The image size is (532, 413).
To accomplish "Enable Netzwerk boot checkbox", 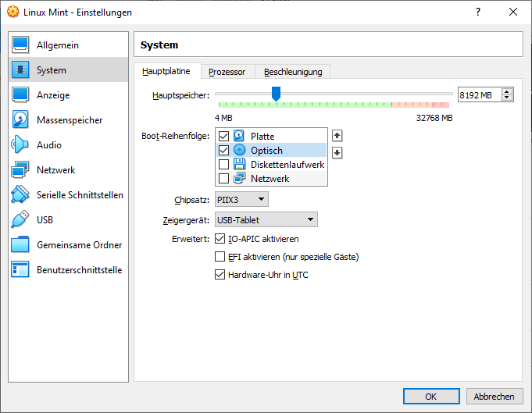I will 223,178.
